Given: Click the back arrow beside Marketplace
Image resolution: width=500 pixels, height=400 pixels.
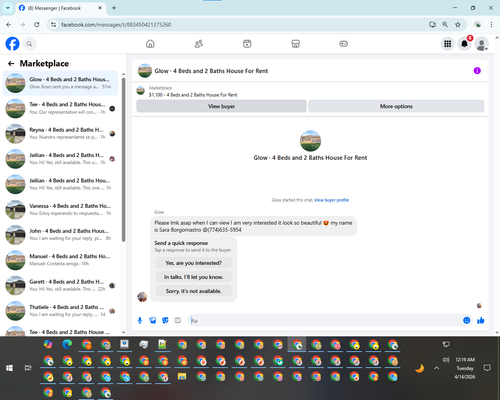Looking at the screenshot, I should (11, 63).
